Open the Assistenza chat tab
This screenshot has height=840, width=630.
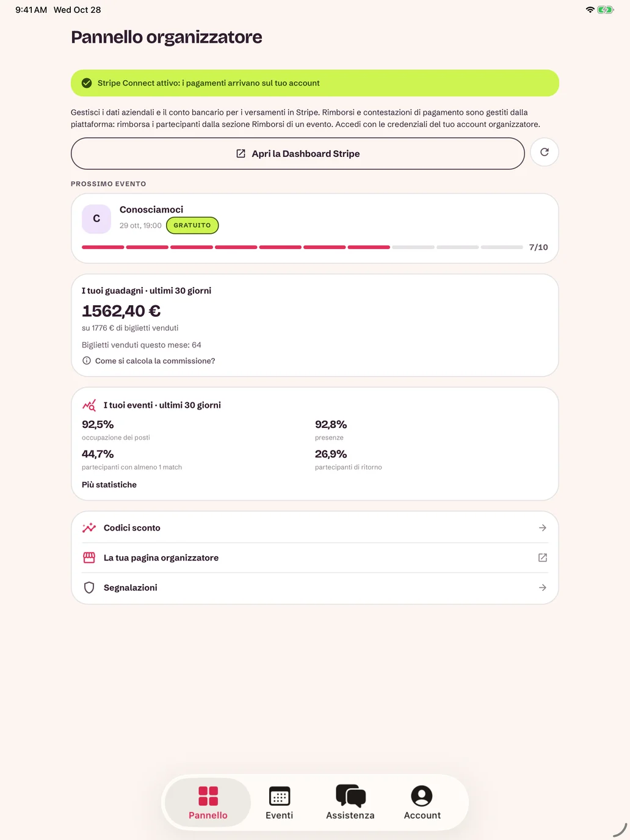[350, 803]
